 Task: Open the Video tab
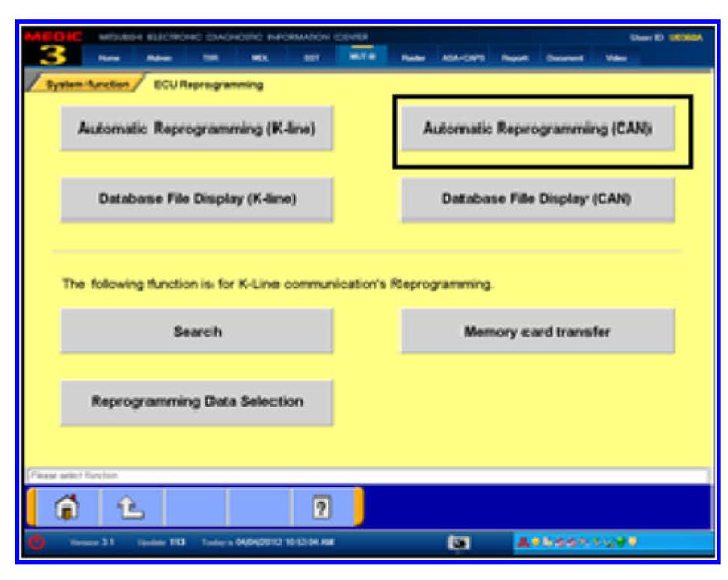[x=616, y=58]
